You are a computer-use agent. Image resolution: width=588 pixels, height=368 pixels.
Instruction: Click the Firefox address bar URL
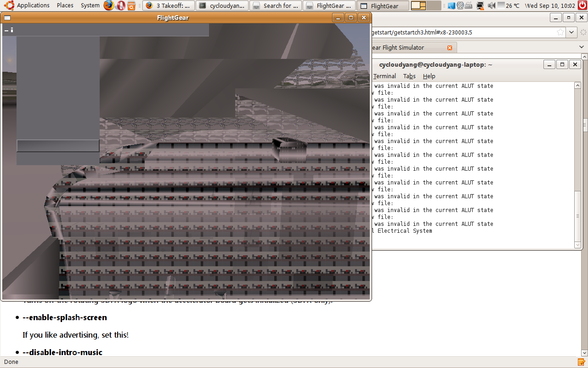click(421, 32)
